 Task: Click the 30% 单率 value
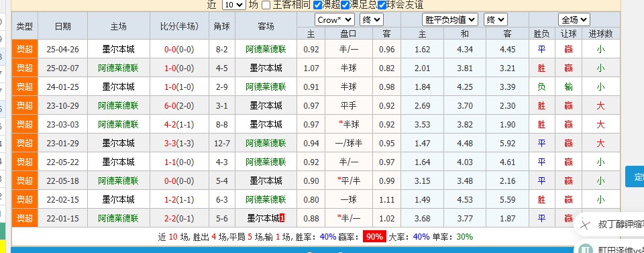[x=464, y=237]
